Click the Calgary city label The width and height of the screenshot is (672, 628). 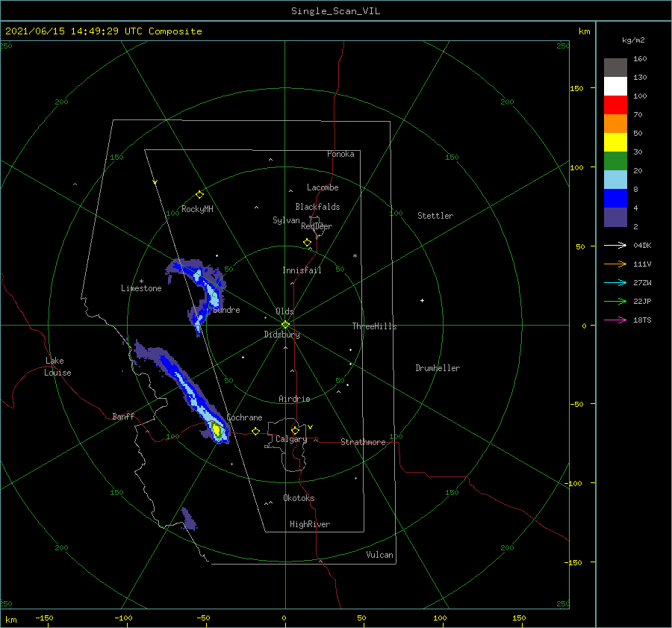(291, 439)
